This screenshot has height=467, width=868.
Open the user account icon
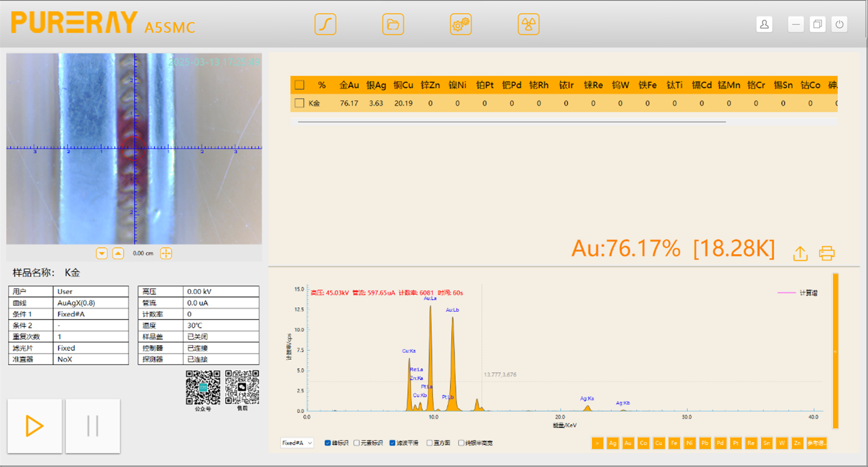764,24
